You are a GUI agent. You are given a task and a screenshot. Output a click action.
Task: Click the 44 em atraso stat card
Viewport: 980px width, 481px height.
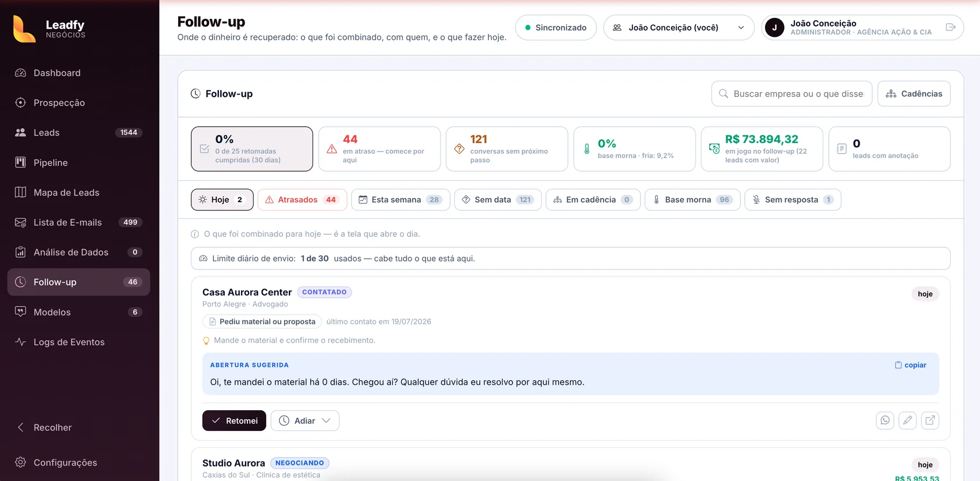click(379, 149)
